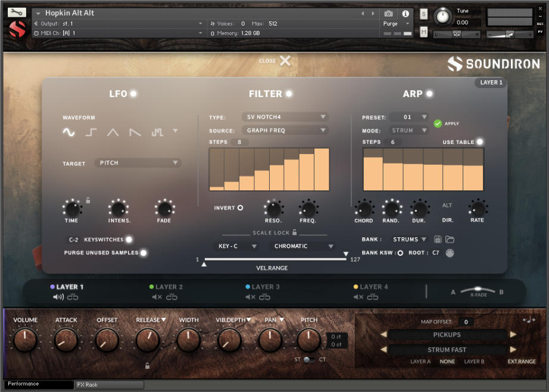The width and height of the screenshot is (549, 392).
Task: Toggle USE TABLE in the ARP panel
Action: click(x=479, y=142)
